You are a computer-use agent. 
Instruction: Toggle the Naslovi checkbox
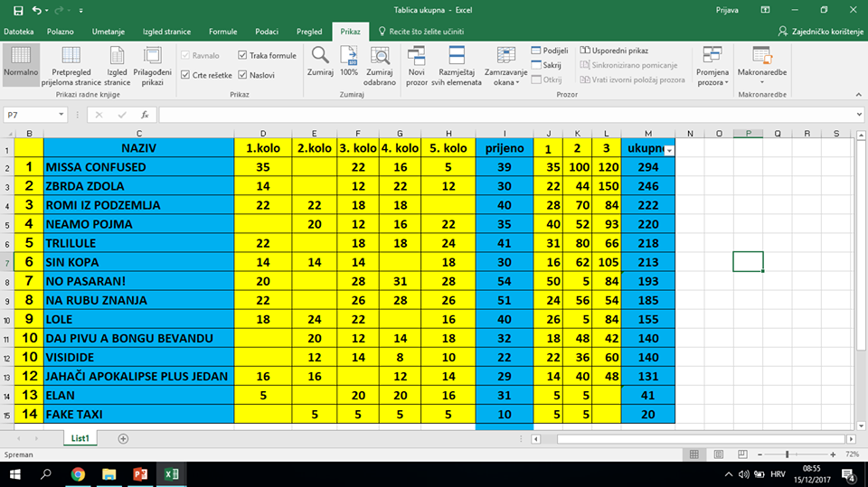[x=242, y=75]
